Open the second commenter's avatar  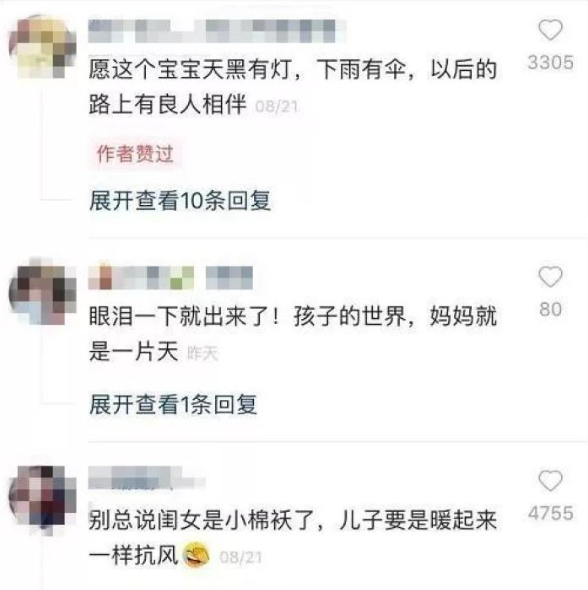(43, 292)
